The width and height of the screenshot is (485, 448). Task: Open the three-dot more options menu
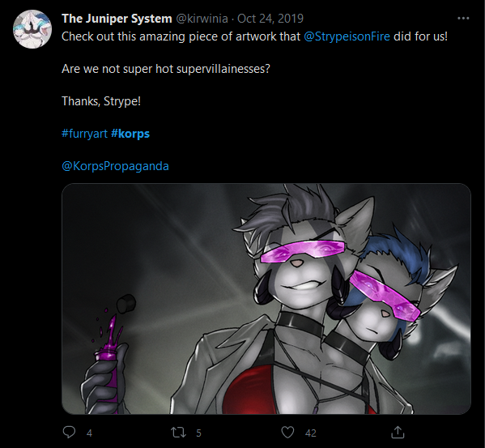coord(463,19)
